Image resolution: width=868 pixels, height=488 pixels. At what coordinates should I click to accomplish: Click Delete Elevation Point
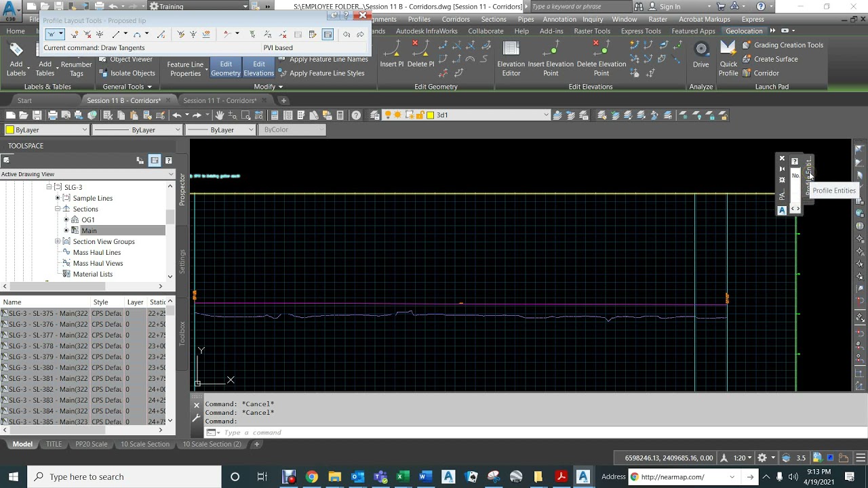(x=601, y=59)
